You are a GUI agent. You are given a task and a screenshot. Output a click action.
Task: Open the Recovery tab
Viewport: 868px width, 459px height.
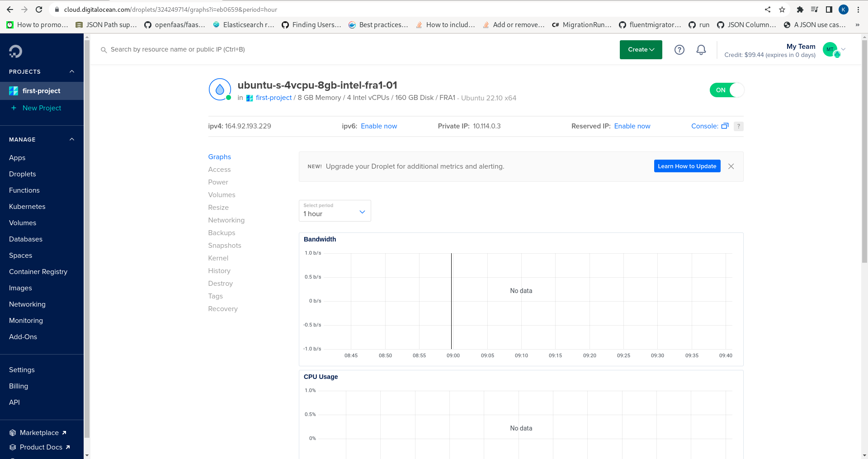223,309
